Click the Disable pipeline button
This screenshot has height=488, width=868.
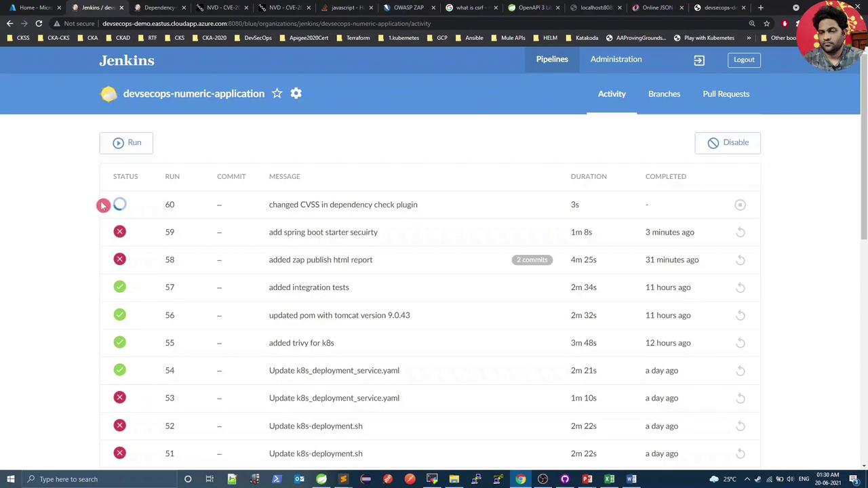click(728, 142)
